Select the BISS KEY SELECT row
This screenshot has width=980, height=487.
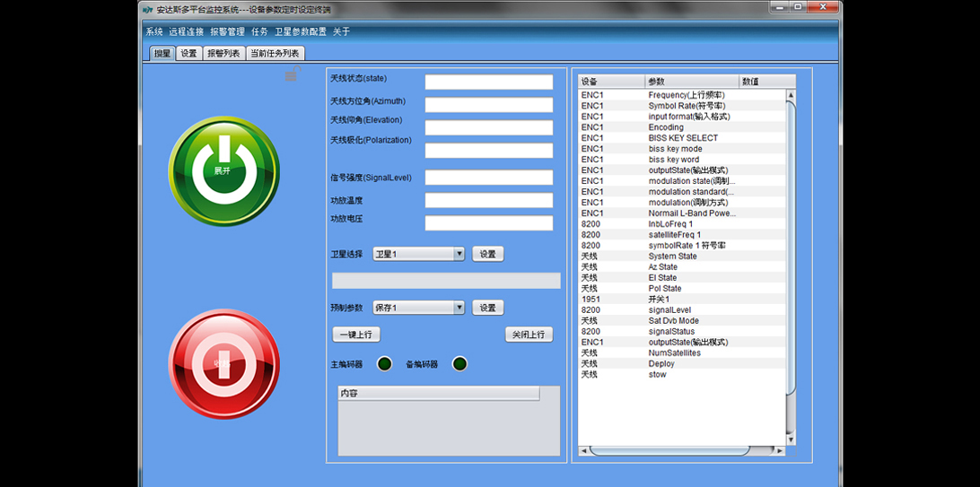tap(683, 138)
